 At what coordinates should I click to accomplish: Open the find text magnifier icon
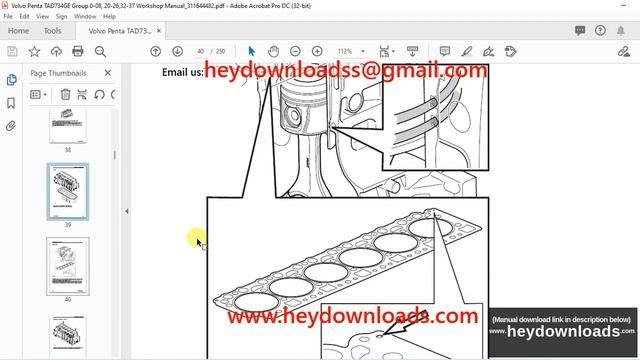tap(100, 51)
